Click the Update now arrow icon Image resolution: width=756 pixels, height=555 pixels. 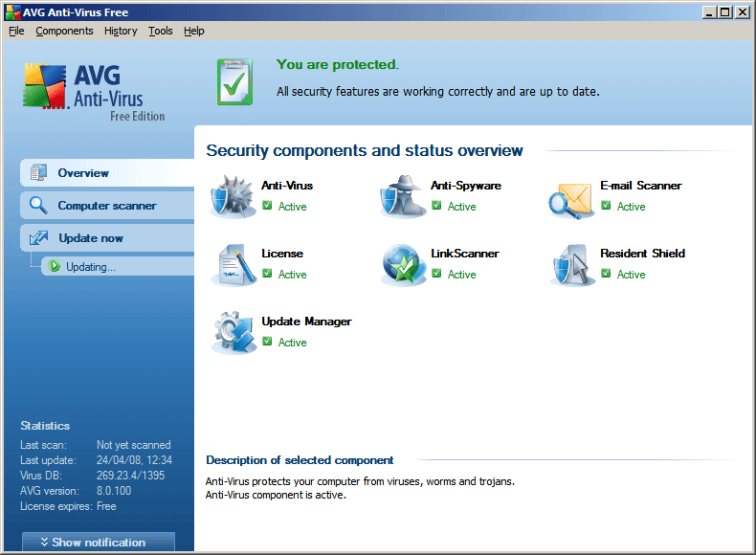coord(38,237)
